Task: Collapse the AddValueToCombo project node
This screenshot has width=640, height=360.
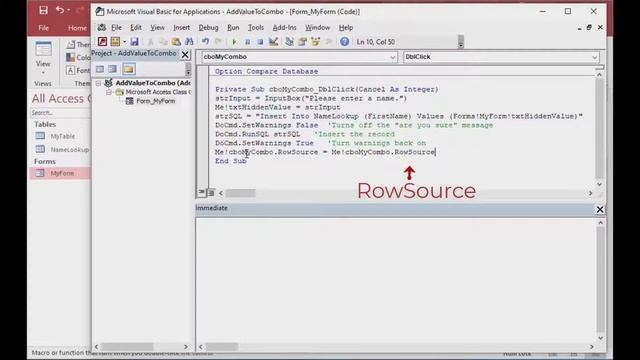Action: (98, 83)
